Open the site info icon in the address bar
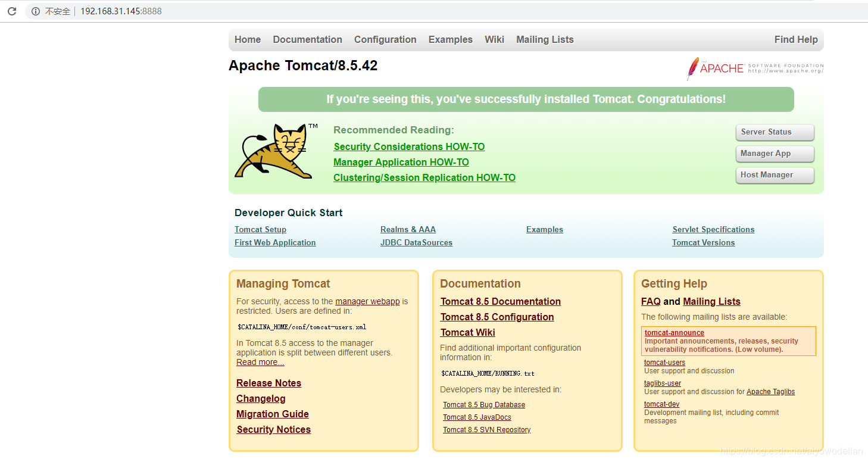This screenshot has width=868, height=462. (36, 11)
